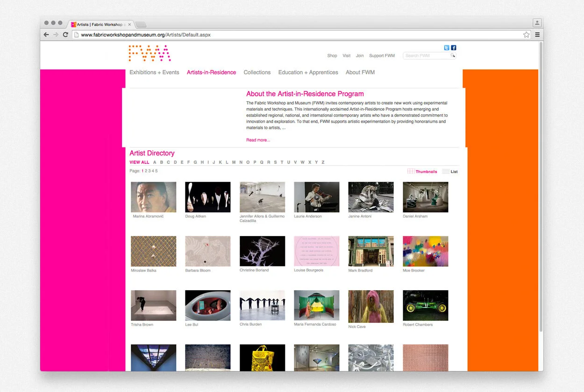Image resolution: width=584 pixels, height=392 pixels.
Task: Open Collections menu
Action: pyautogui.click(x=257, y=72)
